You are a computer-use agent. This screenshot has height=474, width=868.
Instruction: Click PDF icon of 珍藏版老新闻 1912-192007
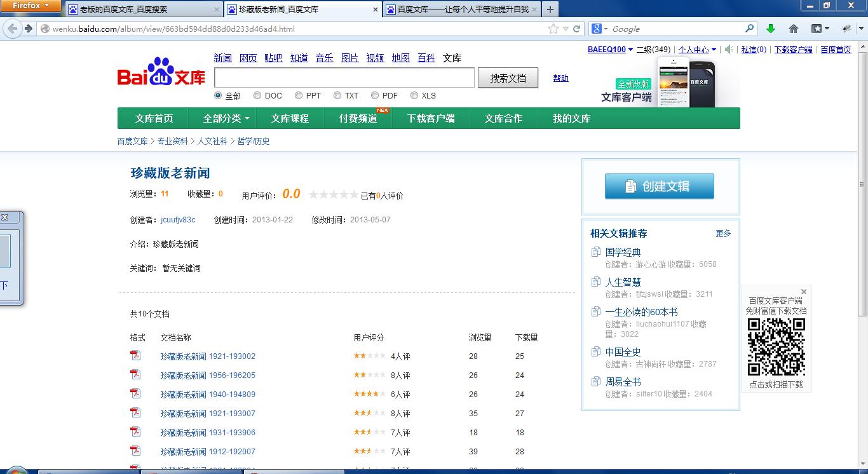[135, 451]
